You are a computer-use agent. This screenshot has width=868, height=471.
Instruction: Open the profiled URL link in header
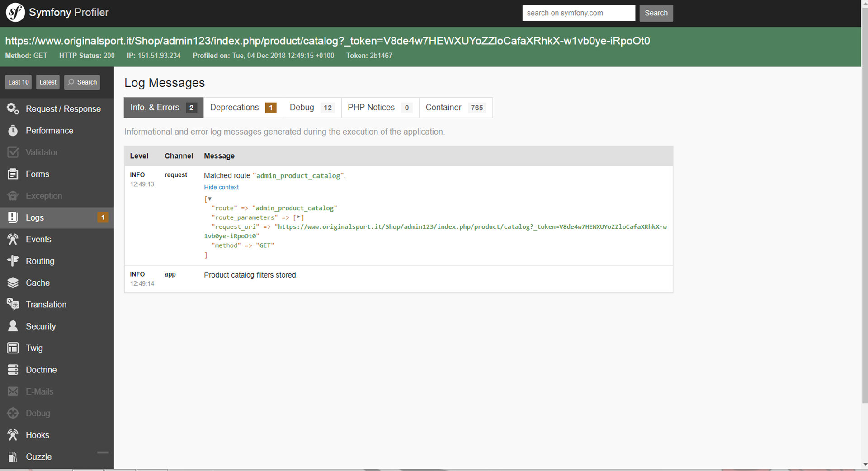pos(327,41)
